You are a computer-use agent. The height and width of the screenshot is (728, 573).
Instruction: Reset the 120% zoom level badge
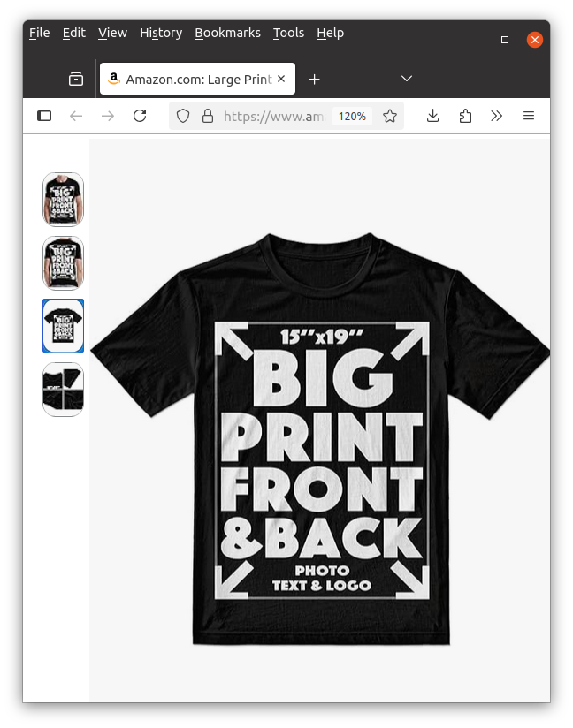pyautogui.click(x=352, y=116)
